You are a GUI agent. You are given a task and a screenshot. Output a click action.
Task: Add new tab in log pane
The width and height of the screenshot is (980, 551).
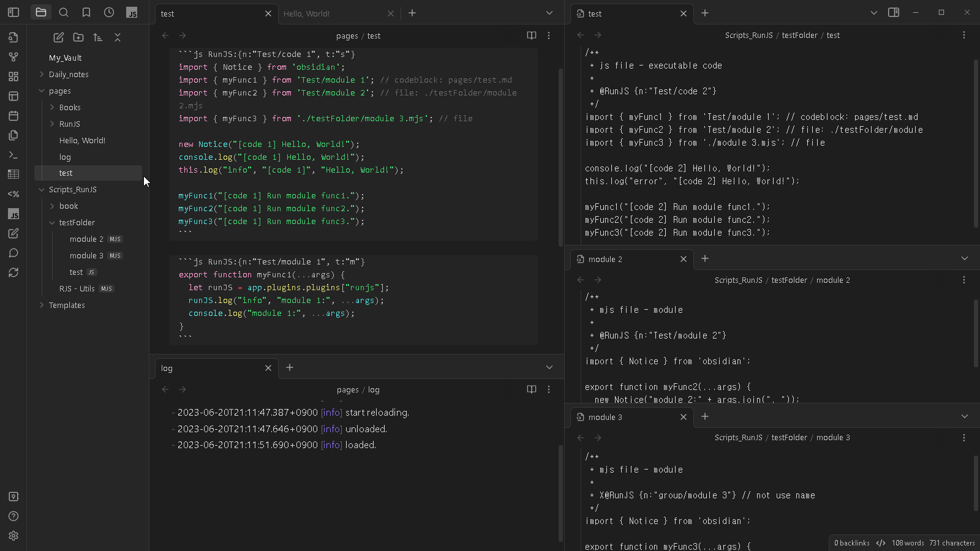(x=290, y=367)
